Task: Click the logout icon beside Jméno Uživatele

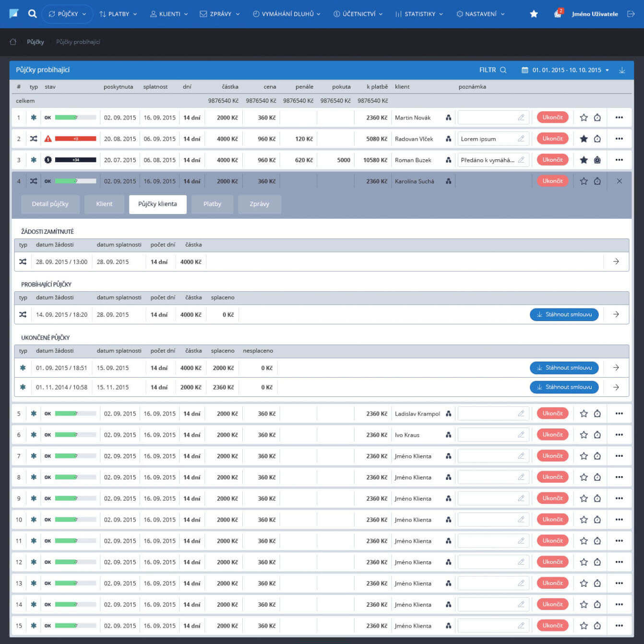Action: tap(631, 14)
